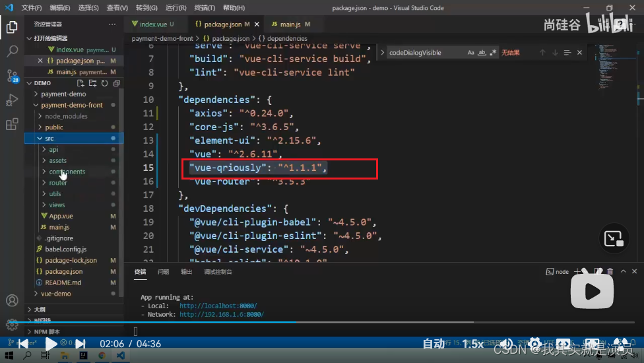Toggle find in selection icon
Screen dimensions: 644x363
tap(567, 53)
